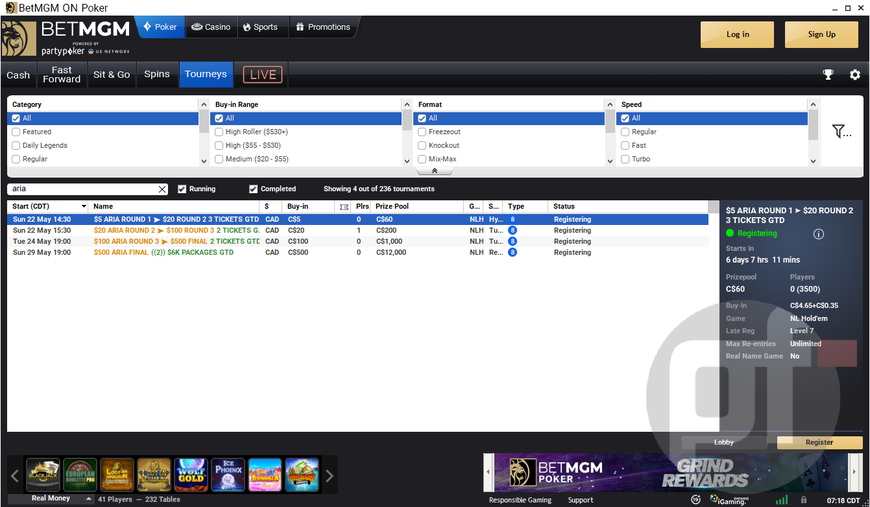Switch to the Sit & Go tab
The height and width of the screenshot is (507, 870).
[112, 75]
